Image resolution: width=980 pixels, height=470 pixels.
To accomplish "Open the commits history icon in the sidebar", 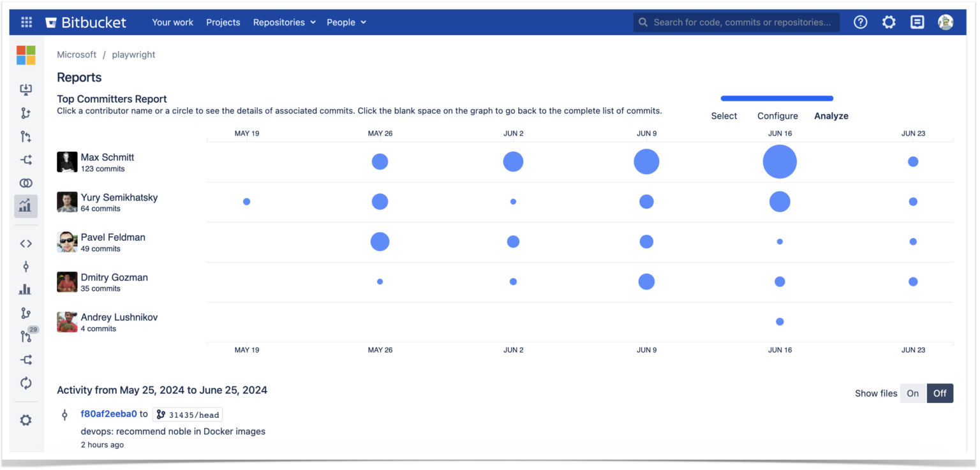I will tap(26, 267).
